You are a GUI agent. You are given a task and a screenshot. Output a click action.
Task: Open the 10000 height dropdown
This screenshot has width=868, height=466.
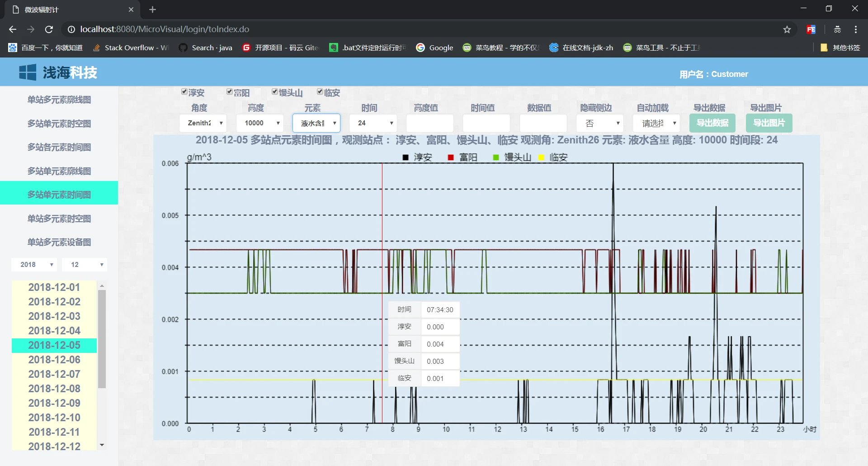[259, 123]
